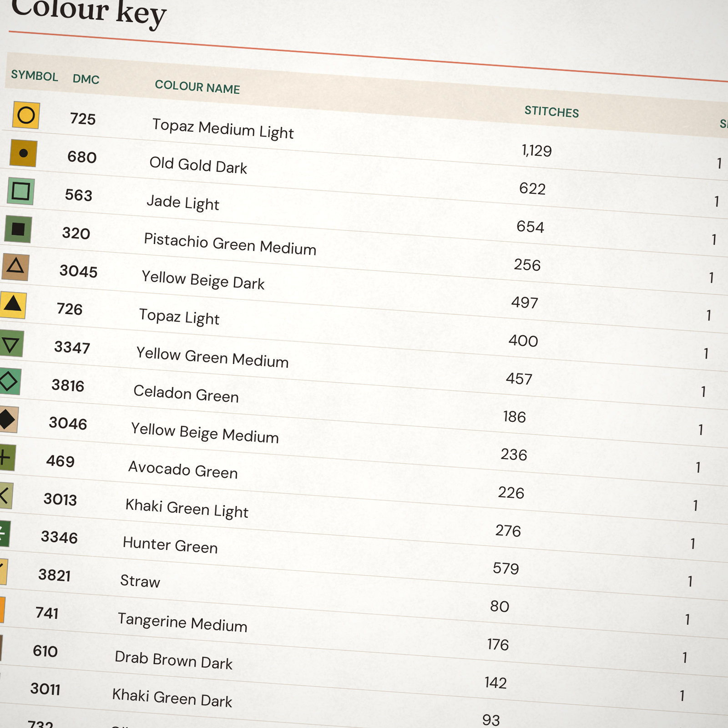Click the outline triangle symbol for Yellow Beige Dark
Image resolution: width=728 pixels, height=728 pixels.
pyautogui.click(x=15, y=267)
